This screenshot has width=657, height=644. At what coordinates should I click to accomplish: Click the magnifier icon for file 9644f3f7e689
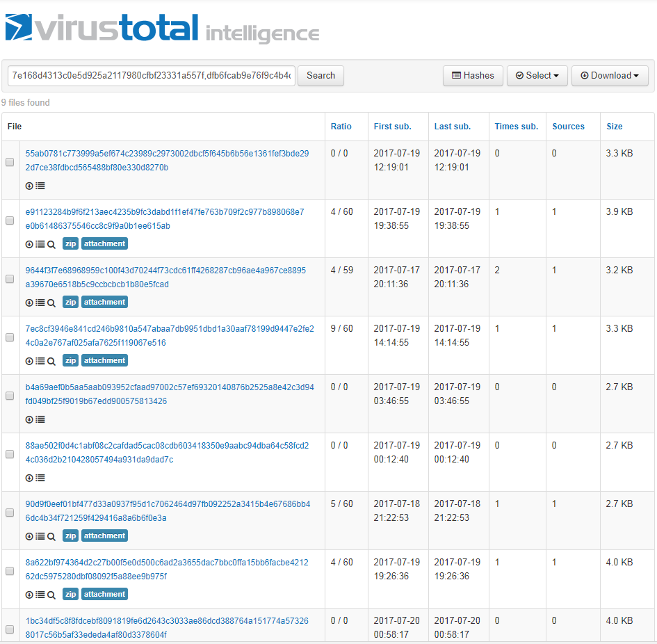click(51, 303)
